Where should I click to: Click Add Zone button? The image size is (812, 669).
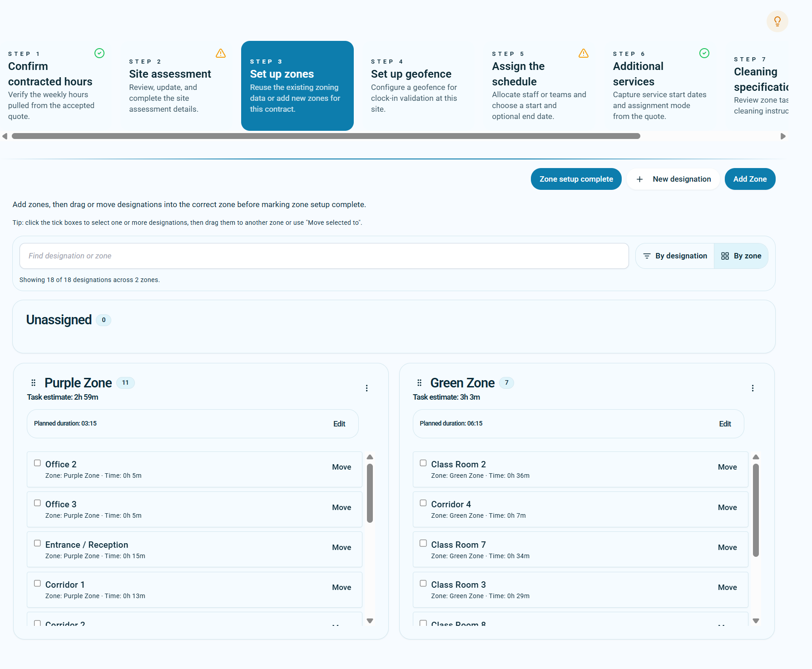coord(750,179)
